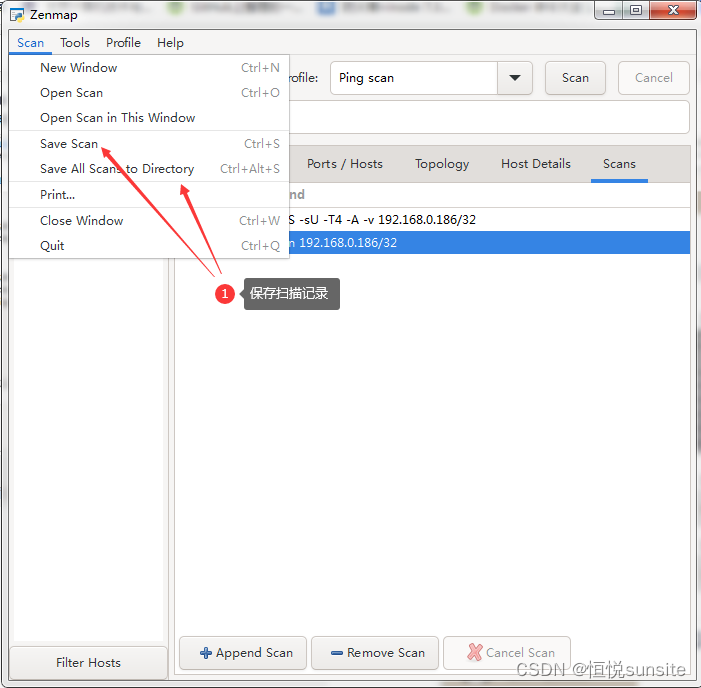Open the Help menu

170,43
